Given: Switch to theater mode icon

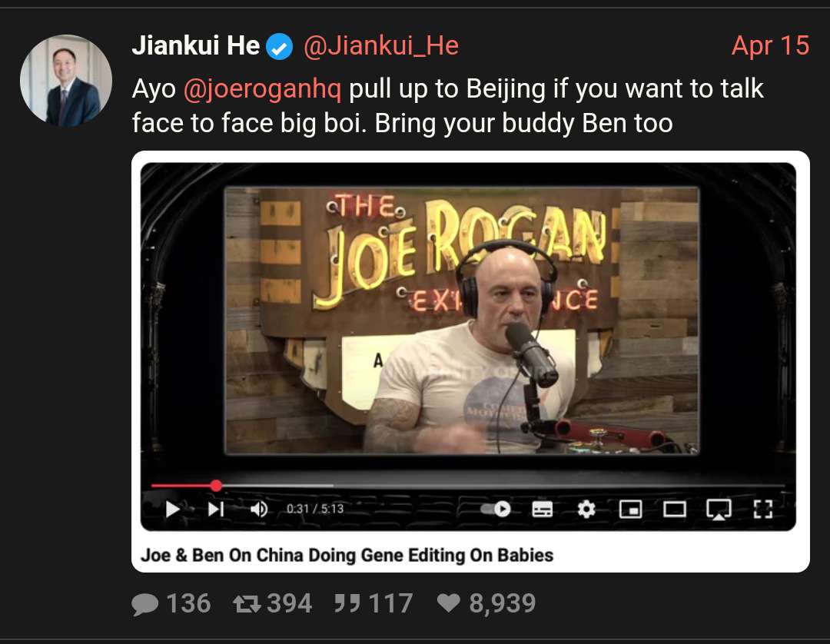Looking at the screenshot, I should tap(675, 509).
